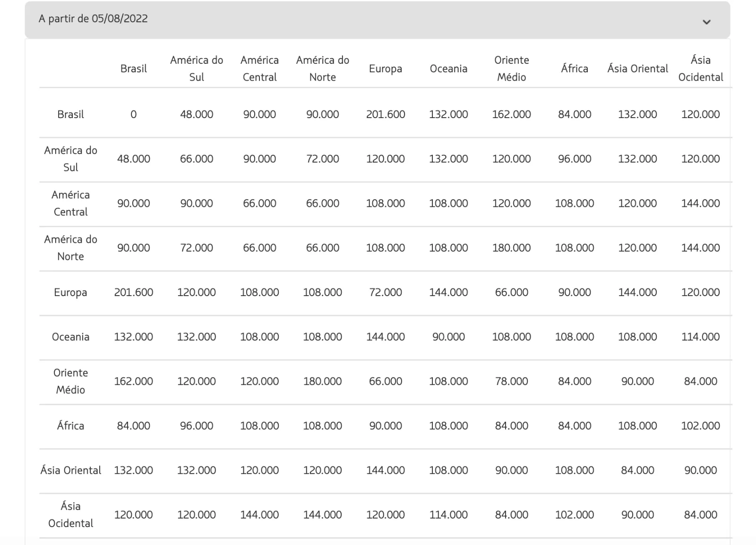Image resolution: width=756 pixels, height=545 pixels.
Task: Click the América do Norte row label
Action: [x=70, y=247]
